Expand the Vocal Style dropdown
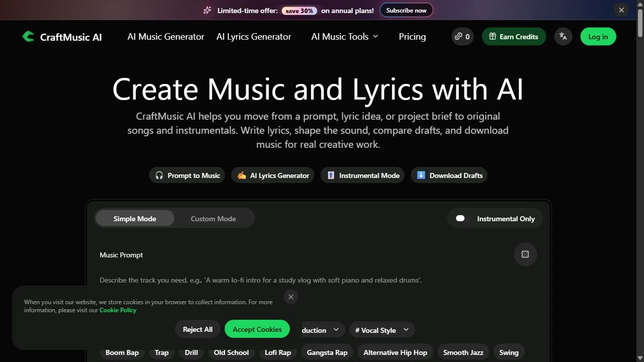 pyautogui.click(x=382, y=330)
